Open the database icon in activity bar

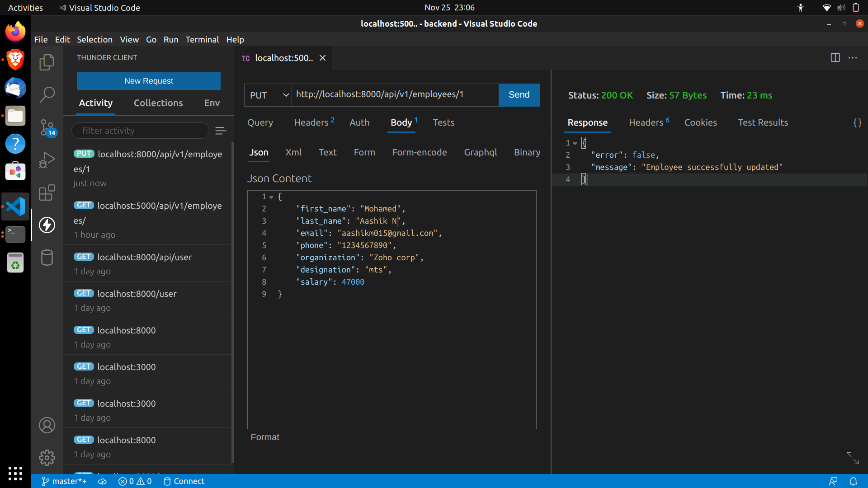[x=47, y=258]
